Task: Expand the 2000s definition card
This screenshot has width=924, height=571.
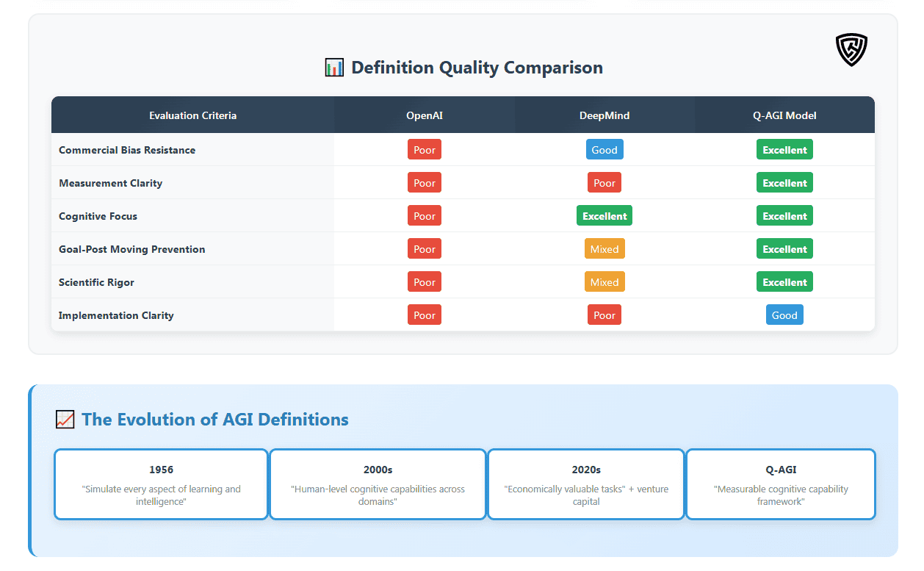Action: point(377,484)
